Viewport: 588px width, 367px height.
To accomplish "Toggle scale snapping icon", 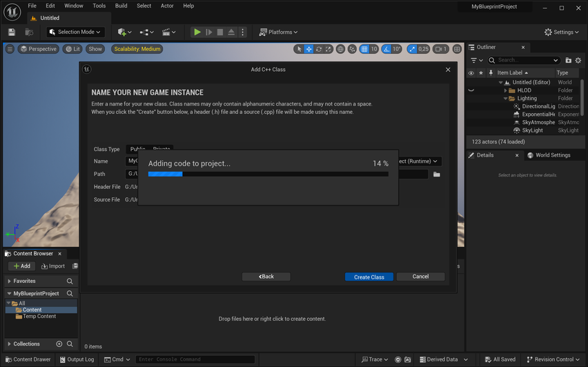I will click(x=412, y=49).
